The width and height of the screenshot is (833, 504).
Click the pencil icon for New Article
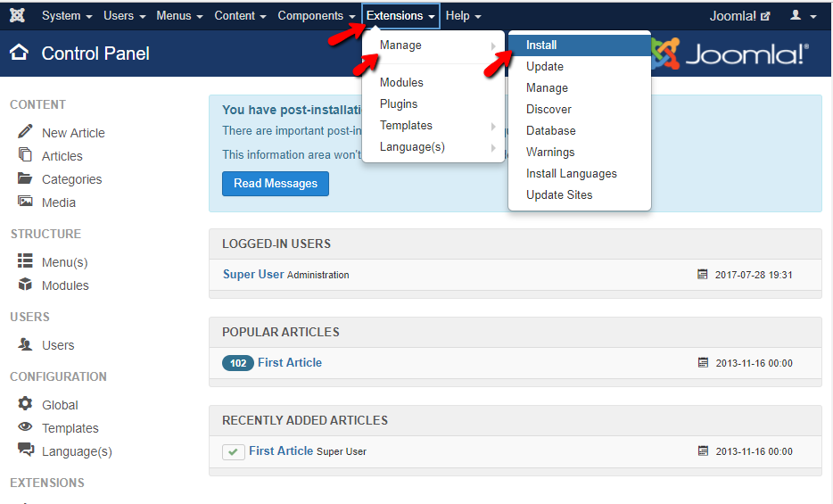pyautogui.click(x=25, y=132)
